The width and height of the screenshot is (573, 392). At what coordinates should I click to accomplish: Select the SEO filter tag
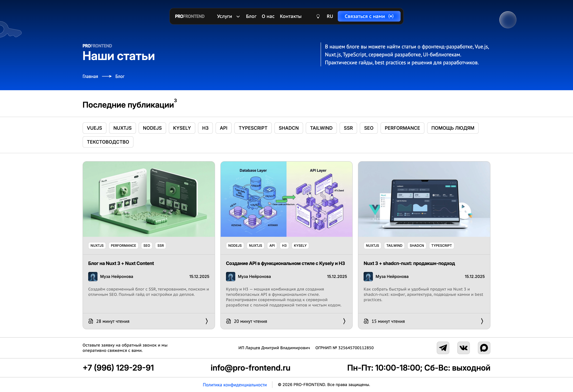click(x=369, y=128)
